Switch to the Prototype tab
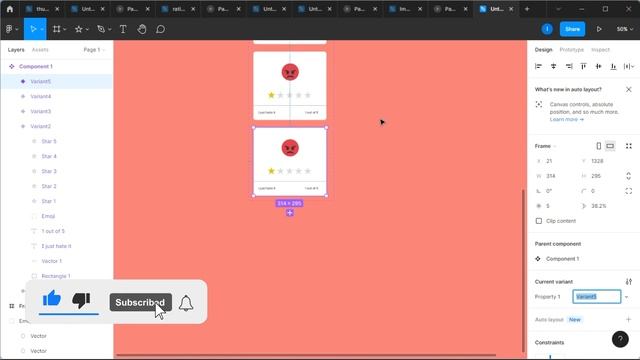640x360 pixels. [x=571, y=50]
